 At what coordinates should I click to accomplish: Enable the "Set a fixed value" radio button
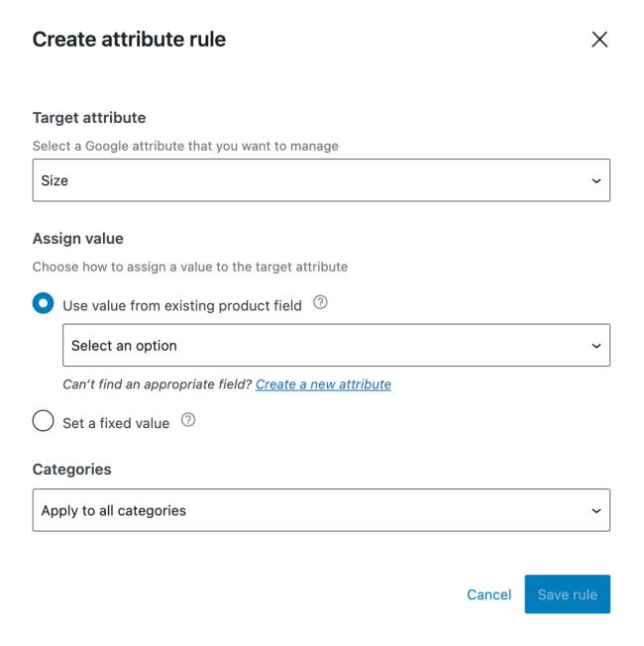click(x=44, y=421)
